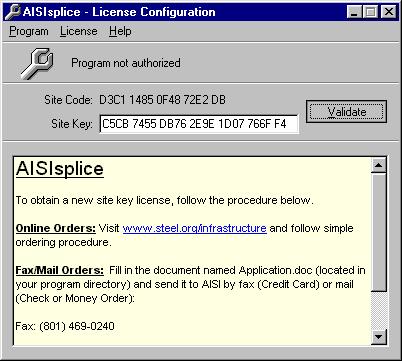Click the 'Fax/Mail Orders:' heading text
Viewport: 402px width, 361px height.
click(60, 270)
